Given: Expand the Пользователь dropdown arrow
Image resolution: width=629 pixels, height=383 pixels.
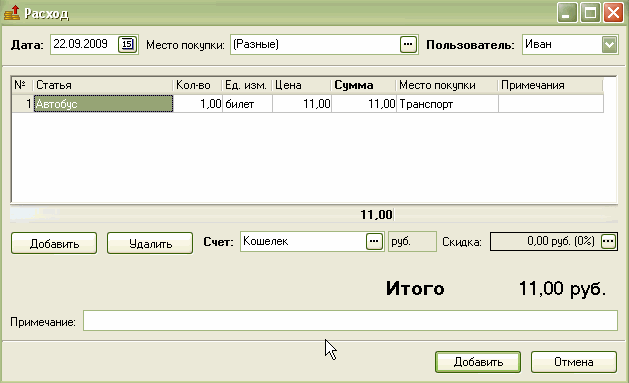Looking at the screenshot, I should (609, 44).
